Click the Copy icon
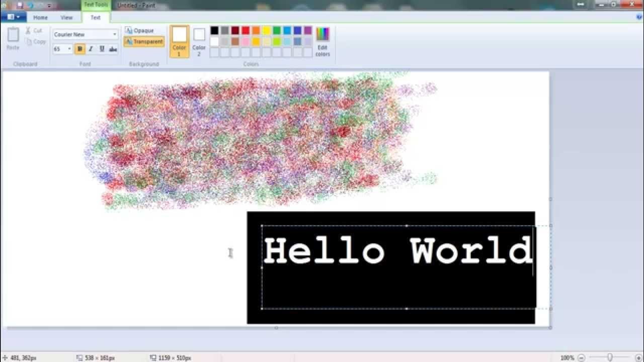 point(28,42)
